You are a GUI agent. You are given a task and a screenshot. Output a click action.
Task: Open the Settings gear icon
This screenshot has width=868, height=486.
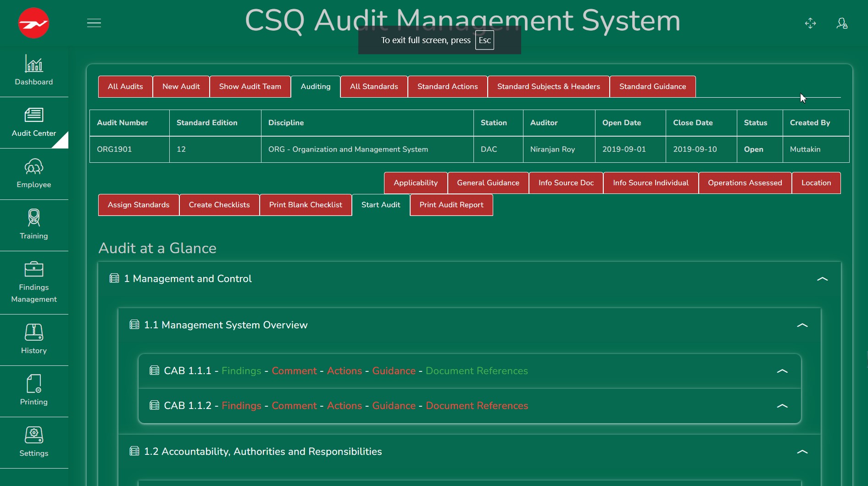tap(34, 435)
